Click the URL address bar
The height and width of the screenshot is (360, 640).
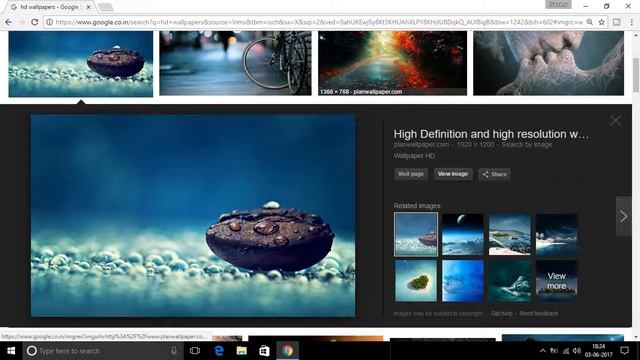(x=318, y=22)
